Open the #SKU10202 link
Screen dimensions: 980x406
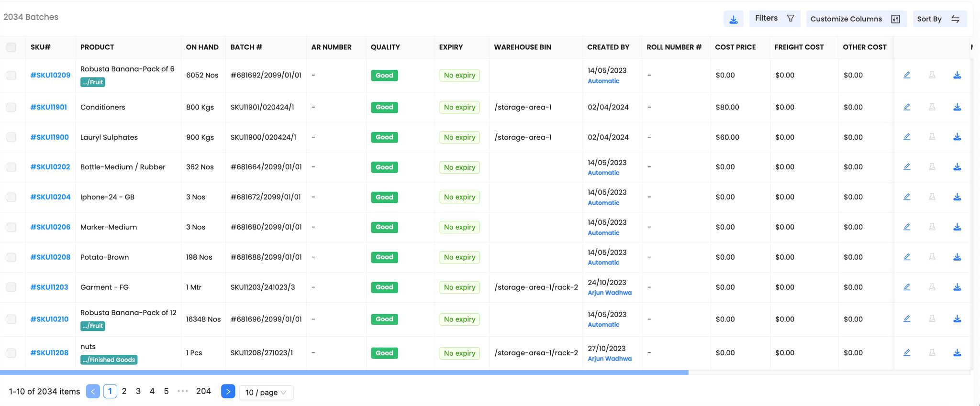50,167
